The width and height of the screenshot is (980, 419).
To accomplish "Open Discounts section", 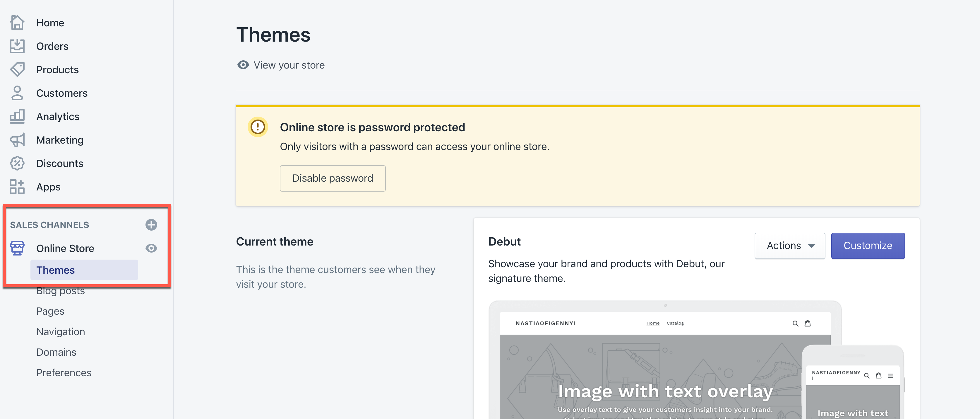I will point(60,163).
